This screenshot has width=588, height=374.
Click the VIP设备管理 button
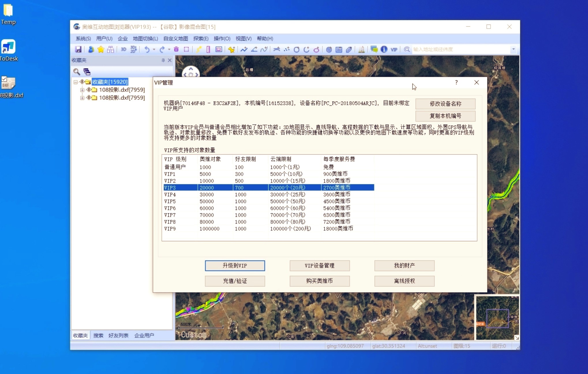[320, 265]
